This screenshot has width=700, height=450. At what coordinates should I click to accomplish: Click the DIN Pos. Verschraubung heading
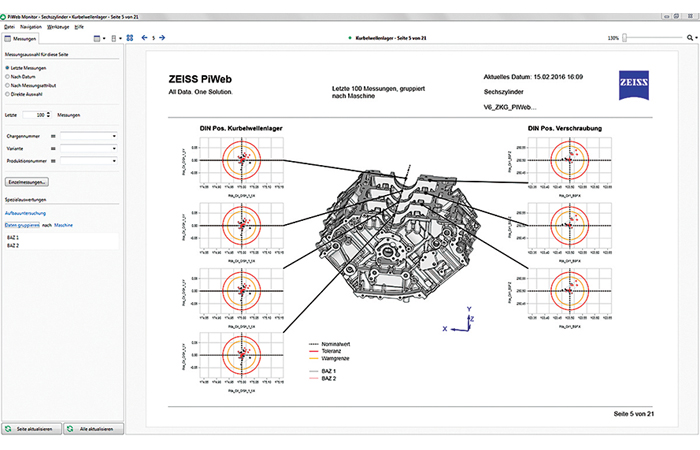[x=565, y=128]
